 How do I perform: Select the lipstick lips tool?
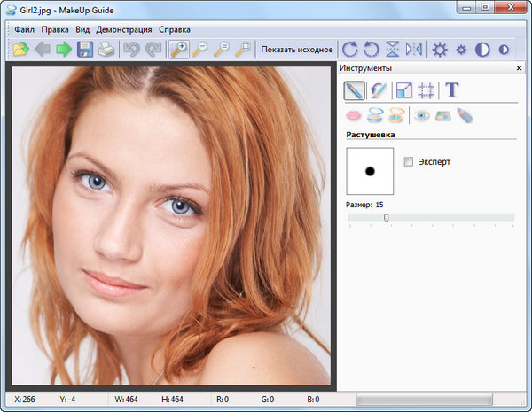(x=353, y=115)
